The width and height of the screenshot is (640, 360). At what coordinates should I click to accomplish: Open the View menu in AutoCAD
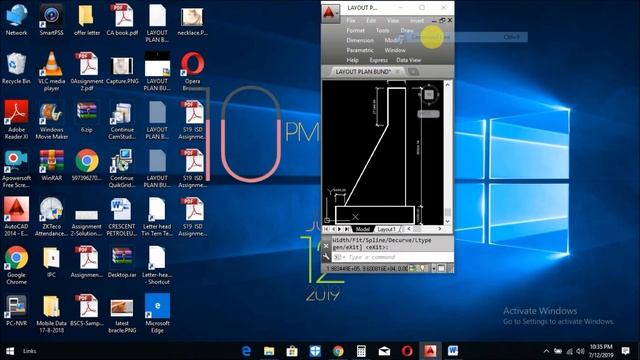[392, 20]
